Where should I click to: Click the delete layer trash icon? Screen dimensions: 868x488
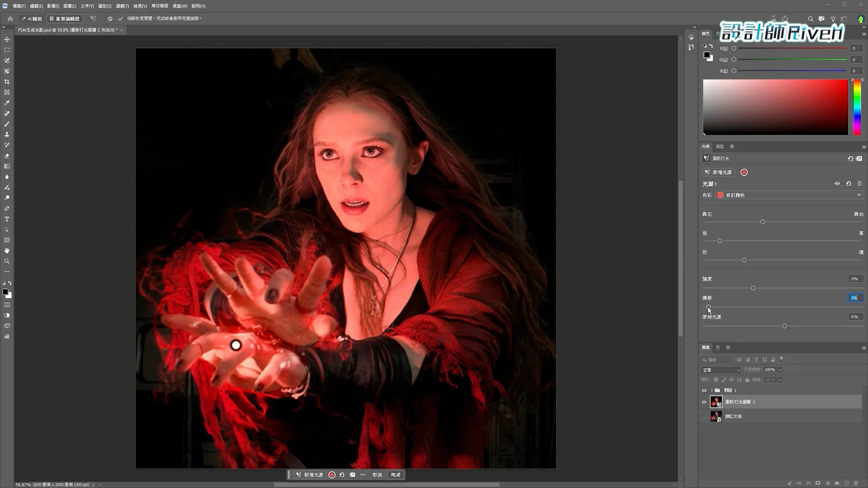[856, 483]
